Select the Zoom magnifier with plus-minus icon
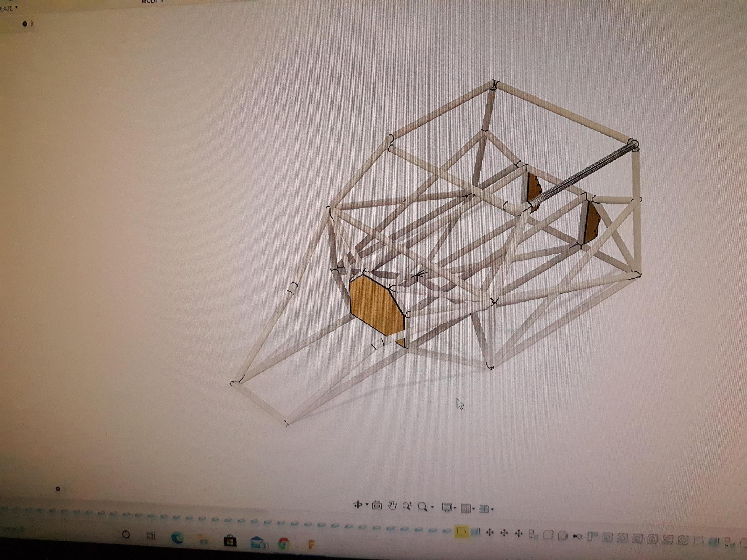747x560 pixels. point(407,506)
